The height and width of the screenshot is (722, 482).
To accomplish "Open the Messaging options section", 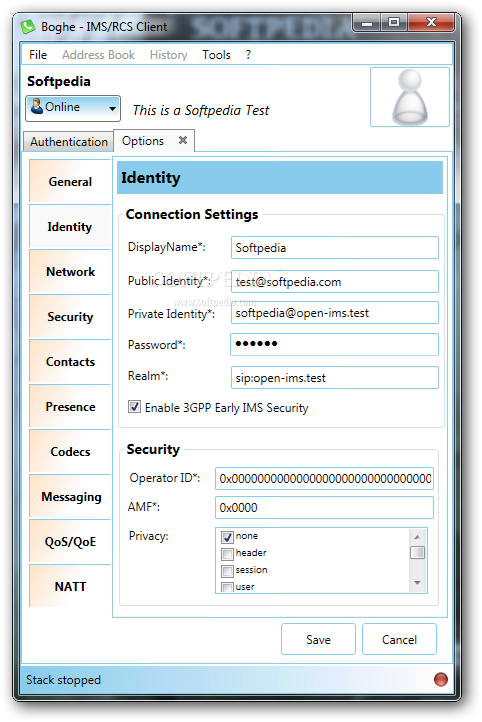I will [70, 496].
